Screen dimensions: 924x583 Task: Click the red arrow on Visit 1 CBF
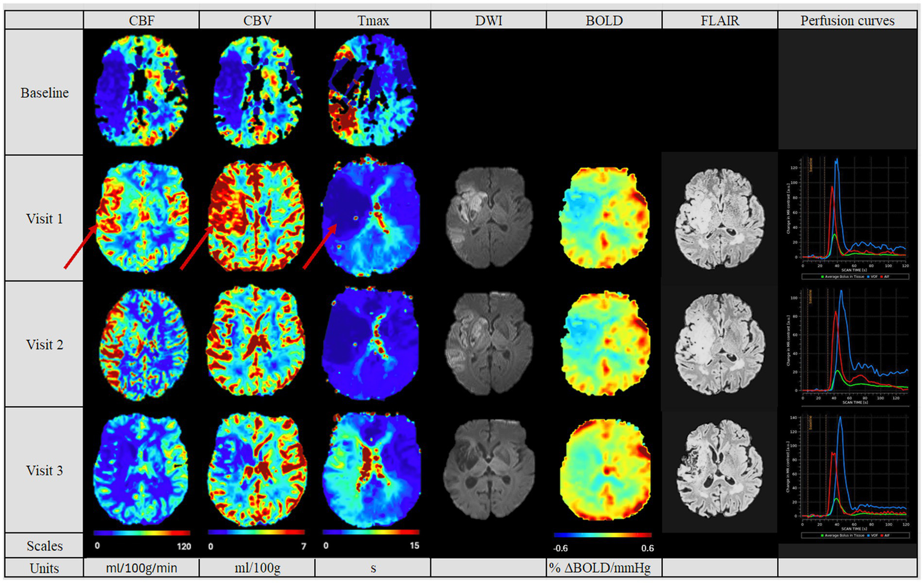(x=80, y=247)
